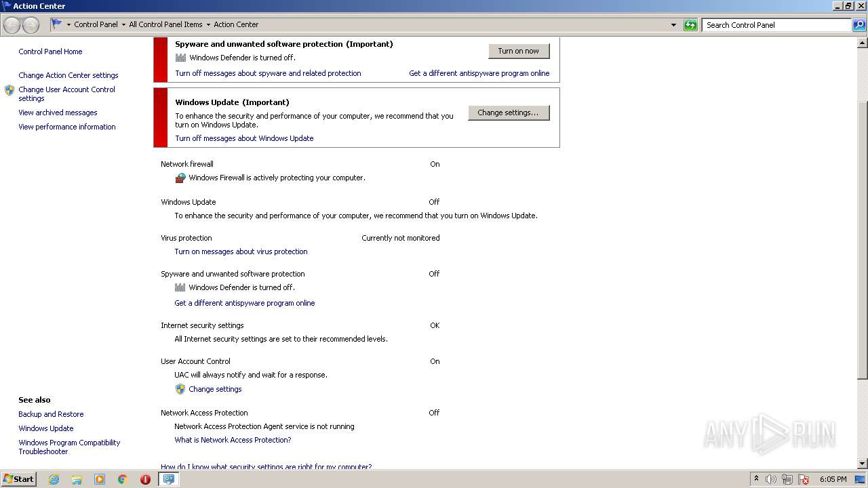Open Internet Explorer from the taskbar
This screenshot has height=488, width=868.
[x=54, y=479]
